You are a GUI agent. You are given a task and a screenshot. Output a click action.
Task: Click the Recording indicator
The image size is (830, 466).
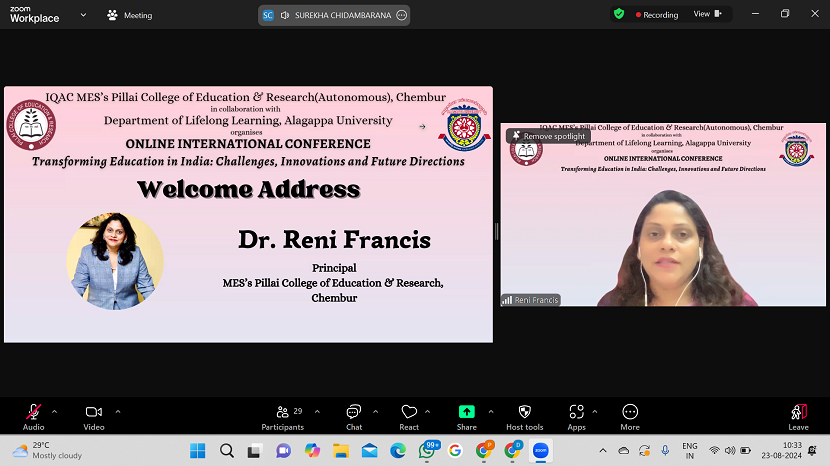click(657, 15)
